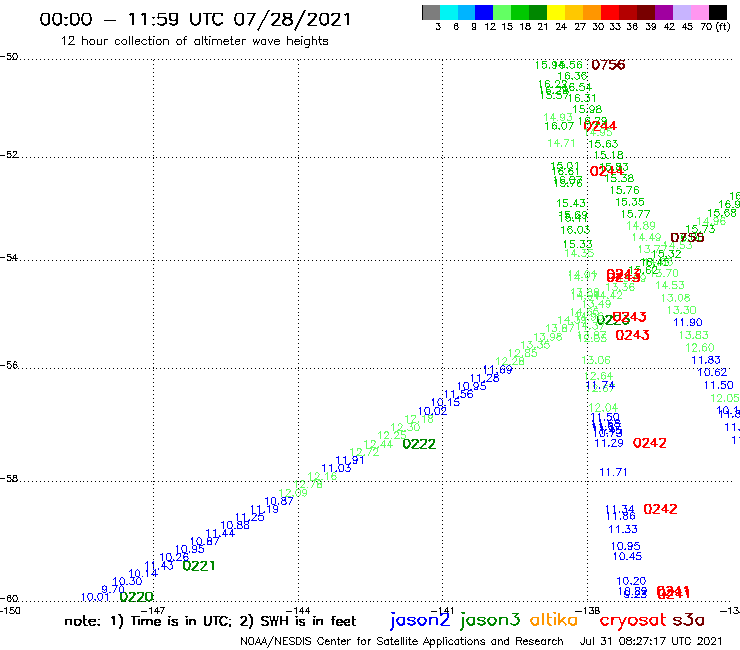The image size is (740, 650).
Task: Click the black swatch at the scale's end
Action: pyautogui.click(x=717, y=12)
